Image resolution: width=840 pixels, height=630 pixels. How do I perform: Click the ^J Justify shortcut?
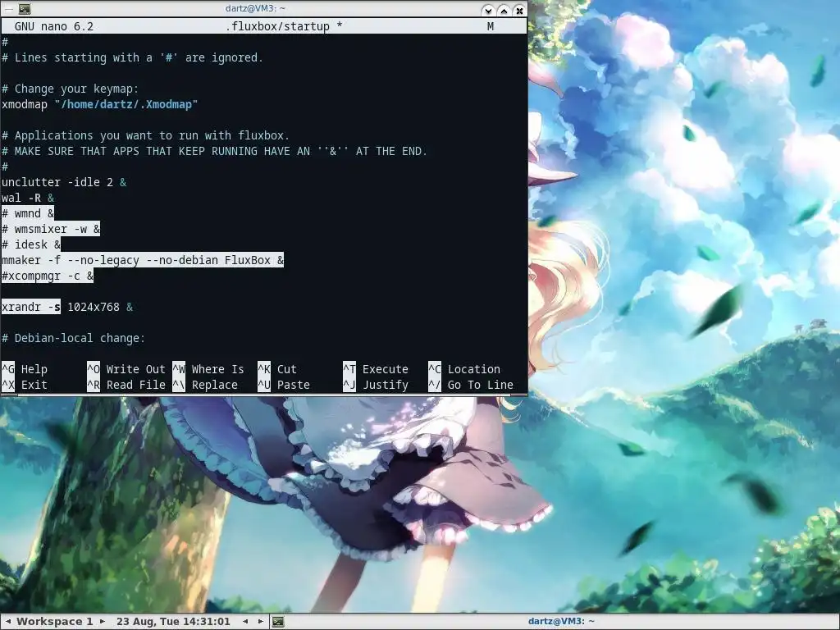(x=376, y=385)
